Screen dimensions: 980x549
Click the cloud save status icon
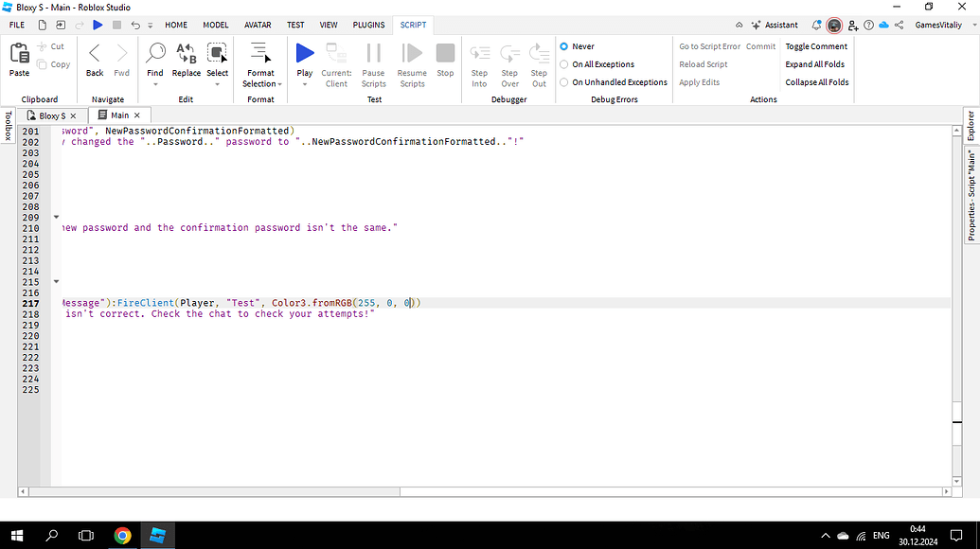tap(883, 25)
